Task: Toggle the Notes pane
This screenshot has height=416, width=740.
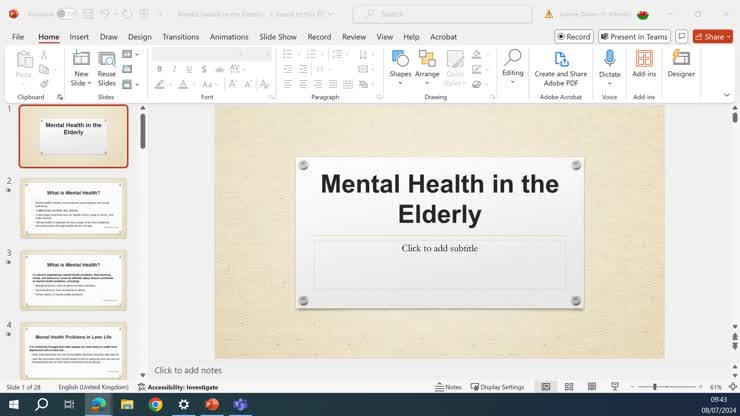Action: point(448,387)
